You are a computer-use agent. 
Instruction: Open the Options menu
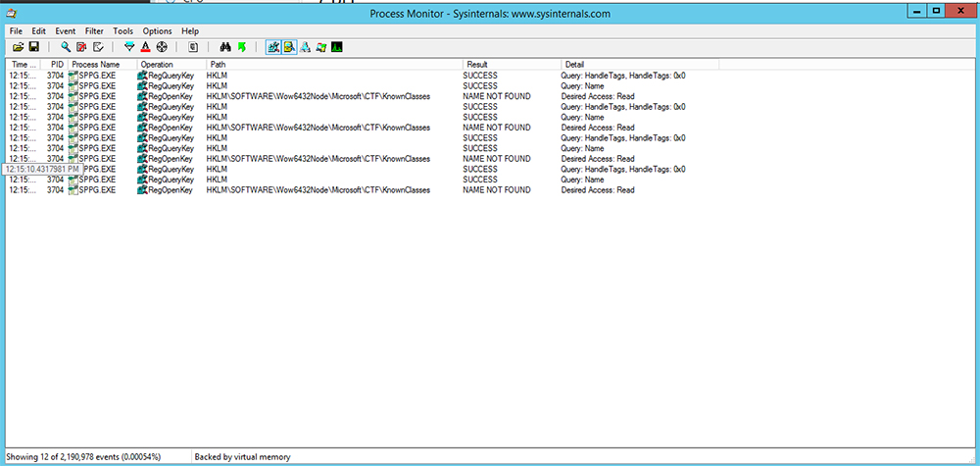(x=158, y=31)
